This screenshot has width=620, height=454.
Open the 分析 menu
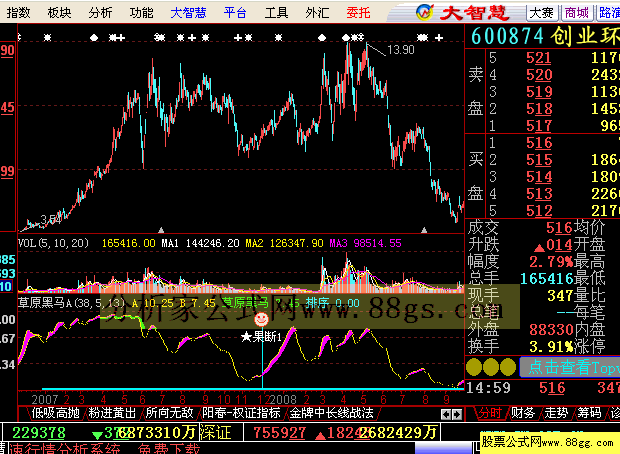(100, 13)
